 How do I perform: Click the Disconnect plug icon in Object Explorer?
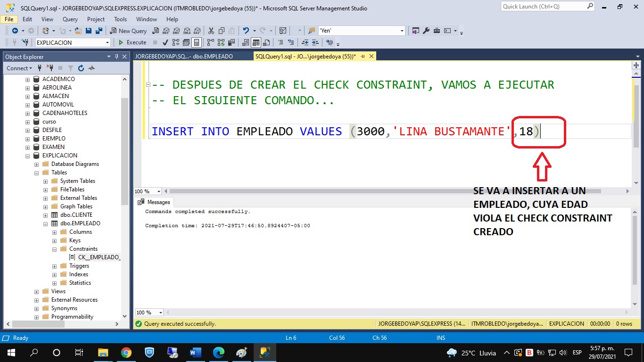point(50,68)
